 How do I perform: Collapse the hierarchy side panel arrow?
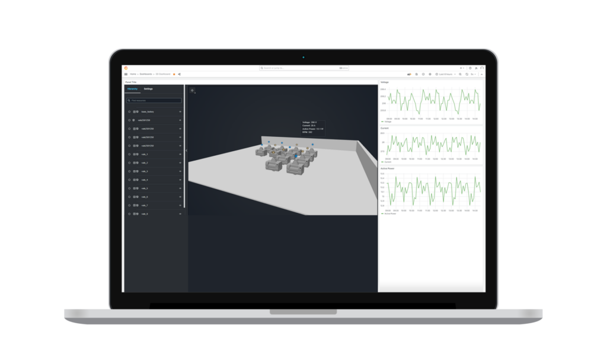pos(186,151)
